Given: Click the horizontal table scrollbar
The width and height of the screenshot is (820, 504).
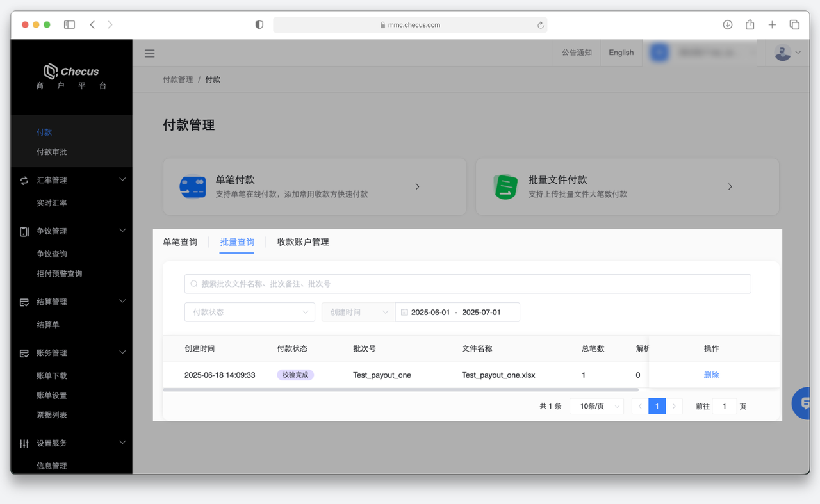Looking at the screenshot, I should tap(400, 389).
